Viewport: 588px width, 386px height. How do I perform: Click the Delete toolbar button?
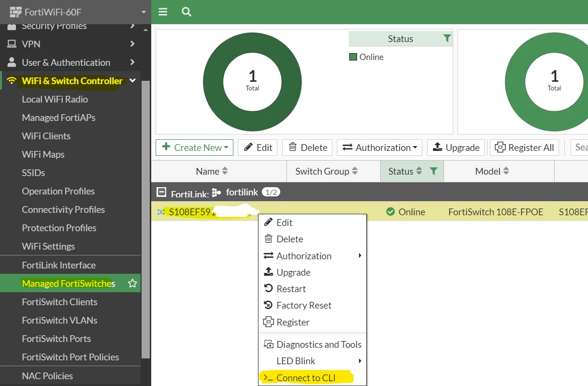[x=307, y=148]
